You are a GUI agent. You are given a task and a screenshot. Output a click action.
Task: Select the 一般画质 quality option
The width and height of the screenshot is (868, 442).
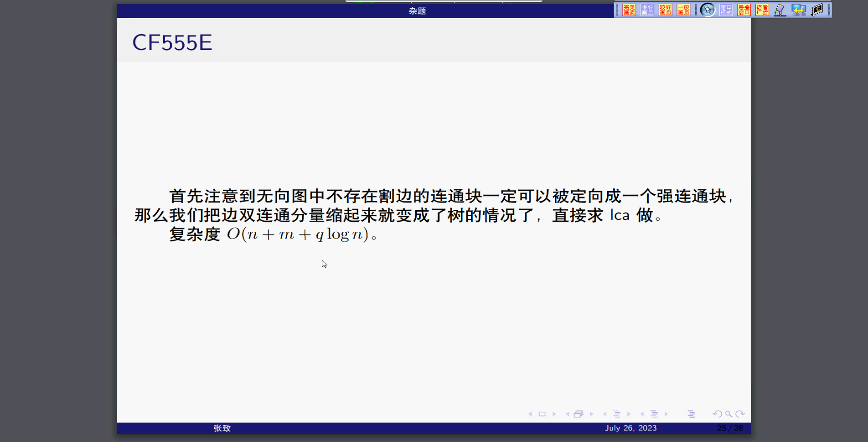(683, 10)
